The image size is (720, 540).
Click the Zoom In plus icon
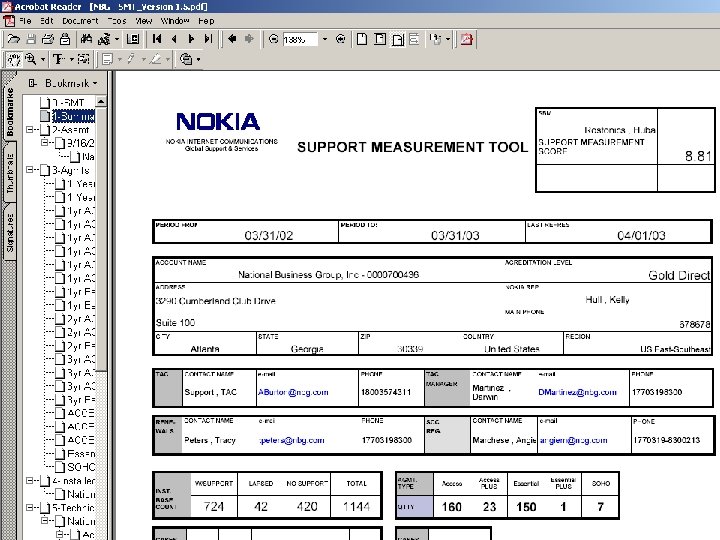tap(340, 39)
